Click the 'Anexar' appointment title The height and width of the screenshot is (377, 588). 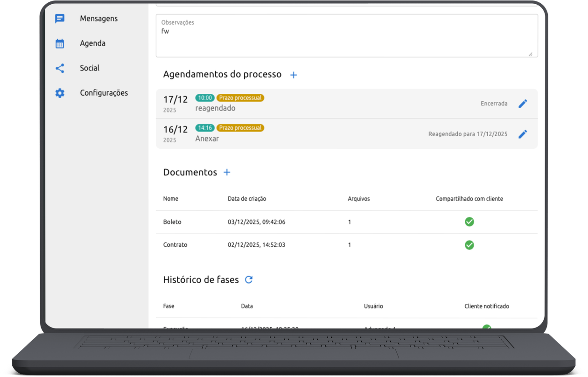coord(207,139)
